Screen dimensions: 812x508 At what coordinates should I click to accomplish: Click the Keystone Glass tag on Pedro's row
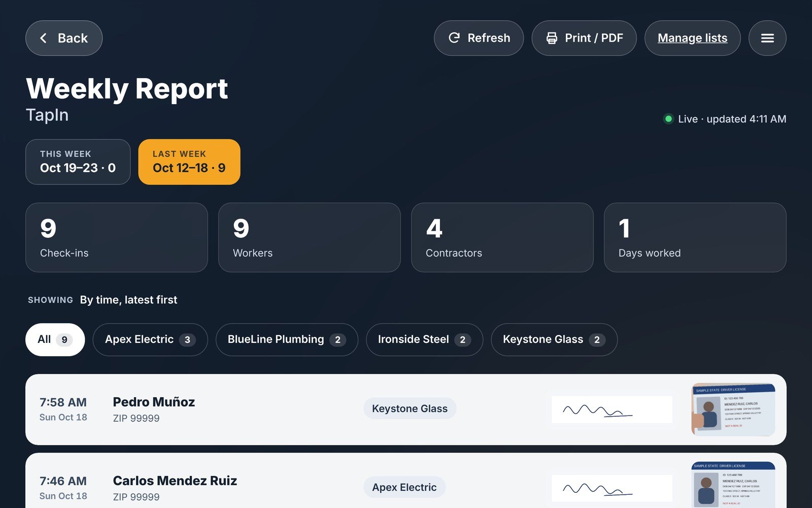tap(410, 408)
